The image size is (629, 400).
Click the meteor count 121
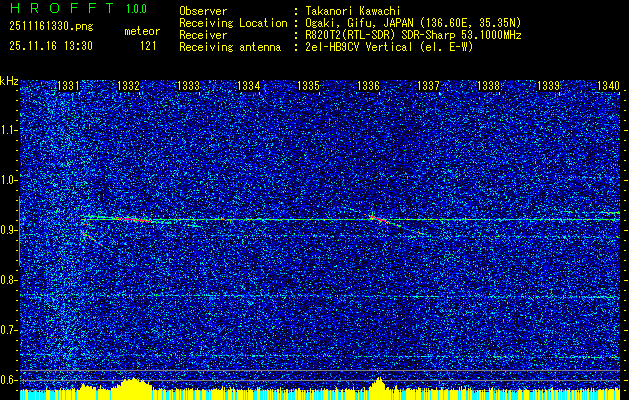pyautogui.click(x=148, y=46)
